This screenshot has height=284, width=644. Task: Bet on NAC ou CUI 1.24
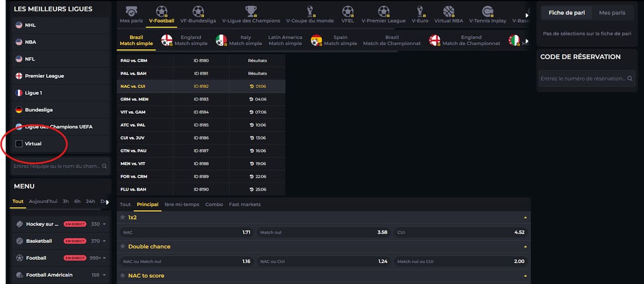tap(324, 261)
